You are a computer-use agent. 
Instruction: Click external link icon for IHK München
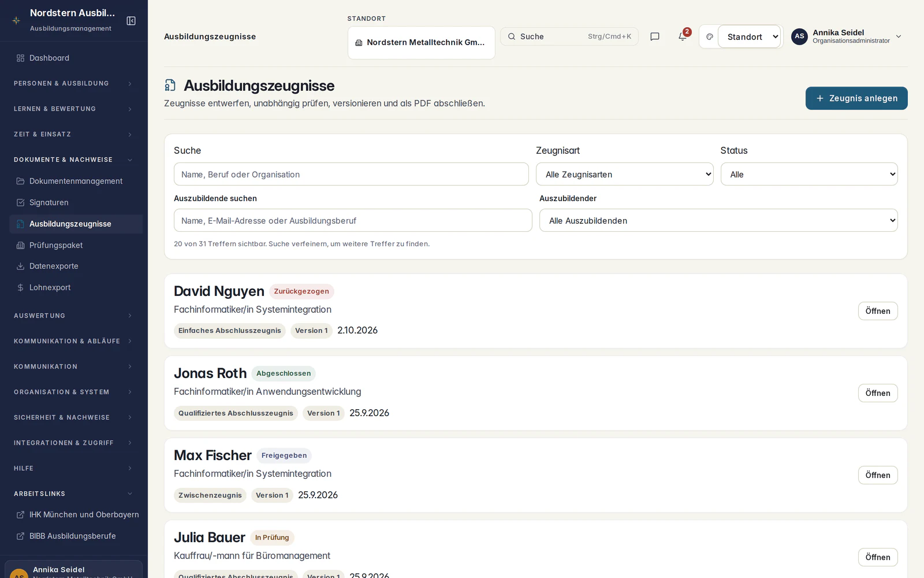click(x=20, y=514)
